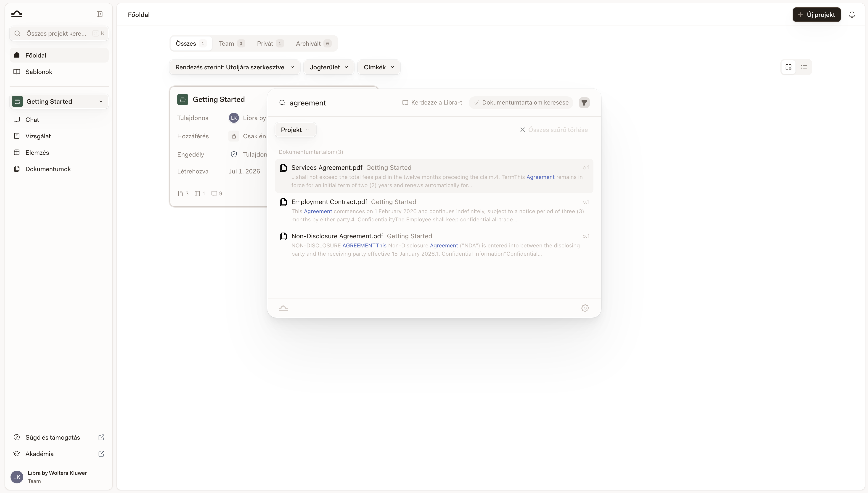
Task: Click the filter funnel icon in search
Action: click(x=584, y=103)
